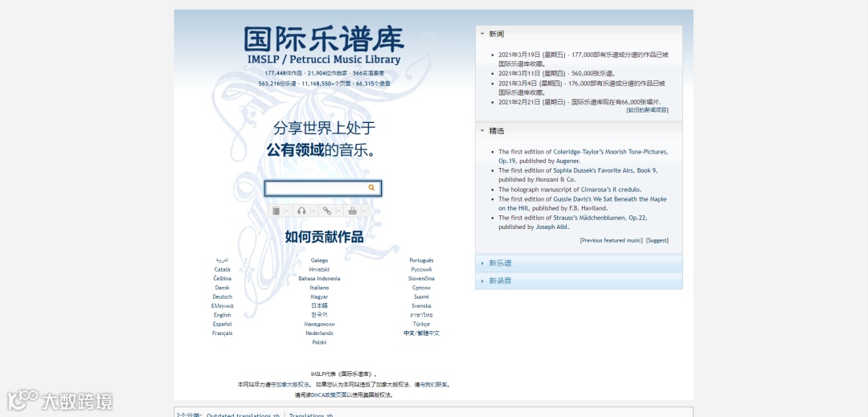
Task: Click the 2021年3月11日 560,000张乐谱 news entry
Action: click(x=557, y=73)
